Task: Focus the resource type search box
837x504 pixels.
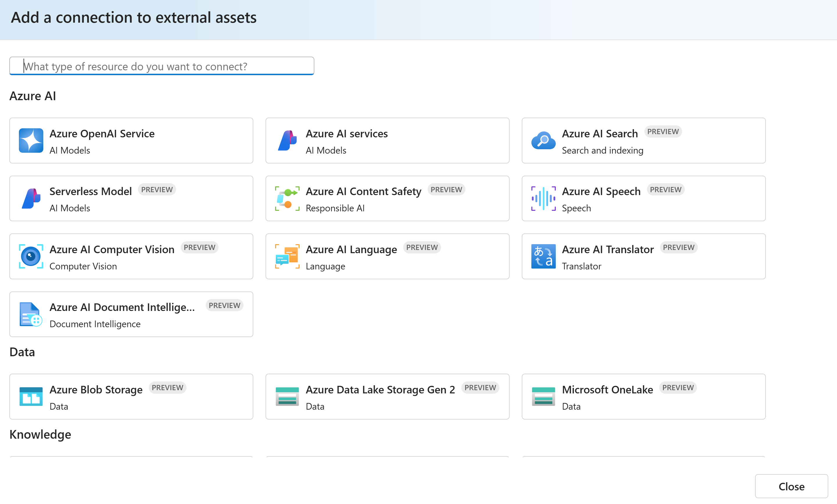Action: [x=162, y=66]
